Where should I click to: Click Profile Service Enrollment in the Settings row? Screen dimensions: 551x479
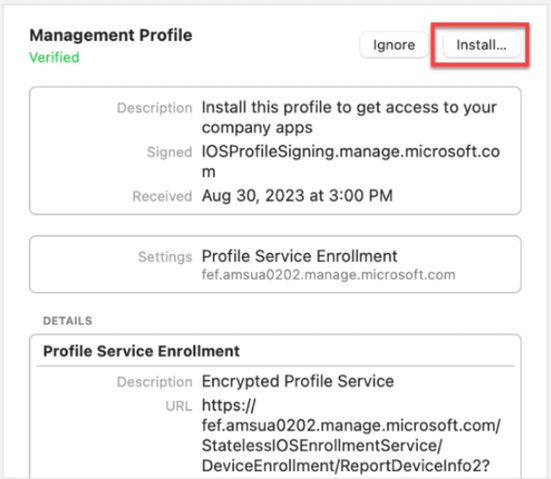[x=299, y=256]
